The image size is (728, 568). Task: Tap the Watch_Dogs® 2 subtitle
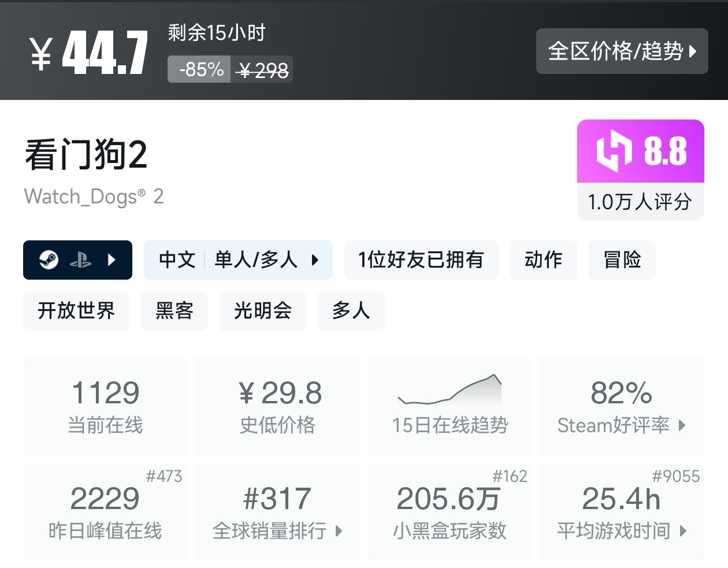tap(94, 197)
